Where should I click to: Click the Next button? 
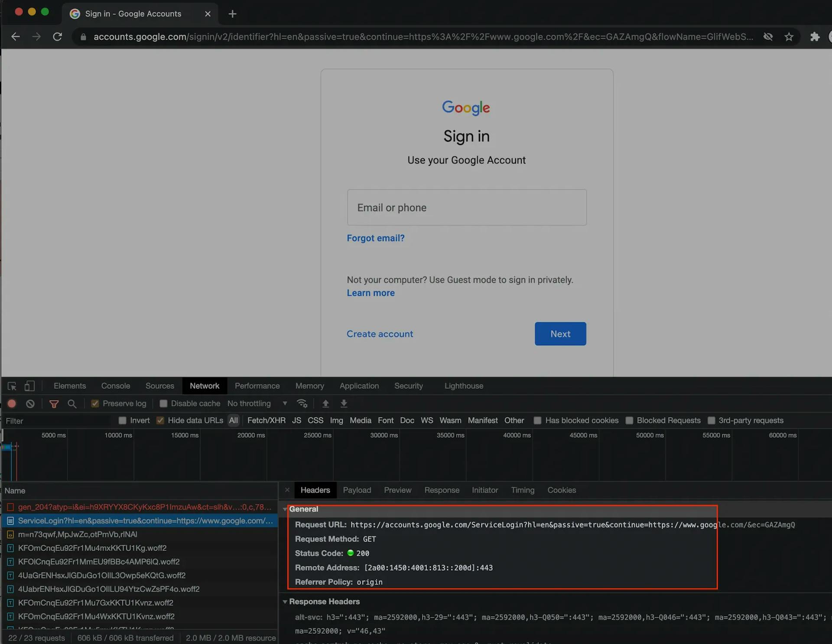point(560,334)
